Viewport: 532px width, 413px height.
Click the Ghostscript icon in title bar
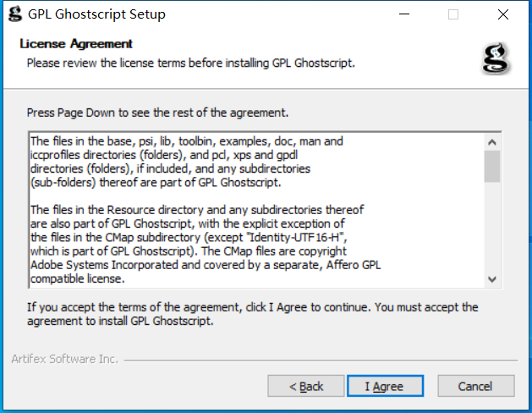point(15,14)
